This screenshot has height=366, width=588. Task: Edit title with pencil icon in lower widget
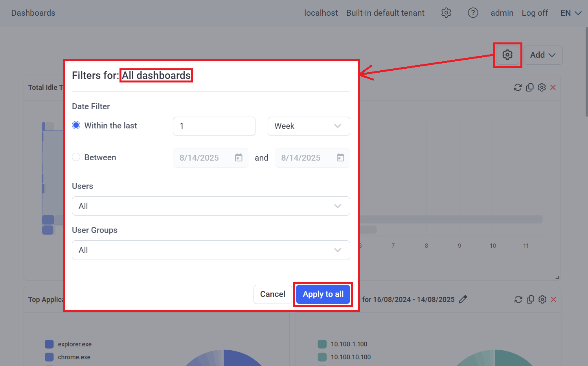(463, 300)
